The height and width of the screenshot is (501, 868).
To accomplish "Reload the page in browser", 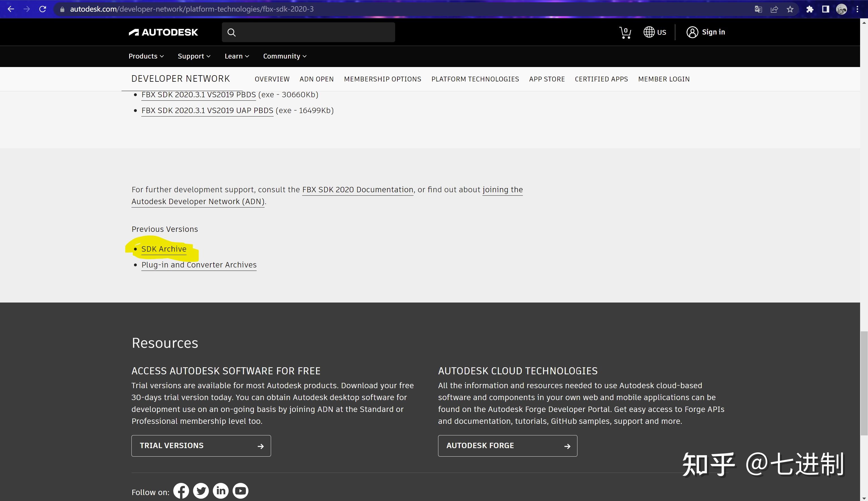I will [x=43, y=9].
